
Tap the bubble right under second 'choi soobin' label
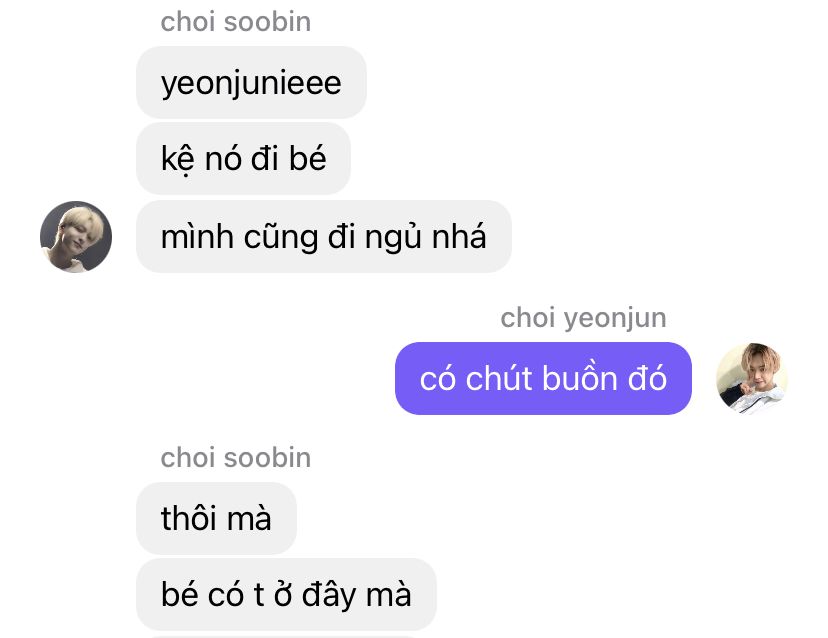217,518
